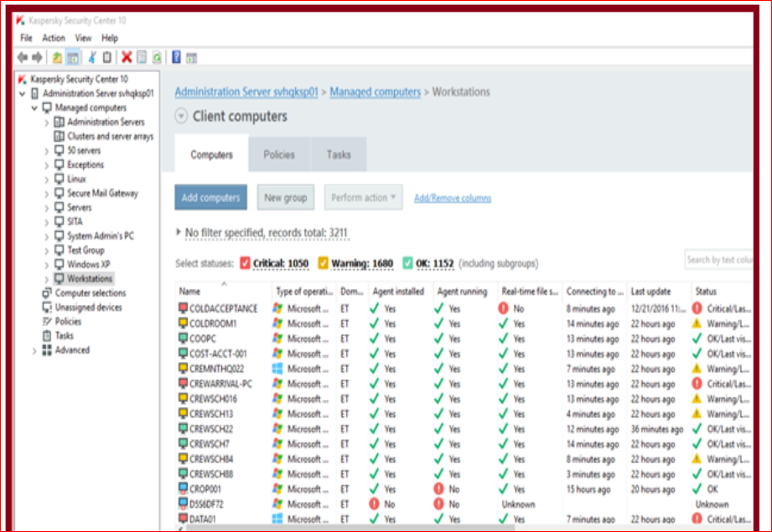Open Add/Remove columns link
Viewport: 772px width, 532px height.
pyautogui.click(x=453, y=198)
